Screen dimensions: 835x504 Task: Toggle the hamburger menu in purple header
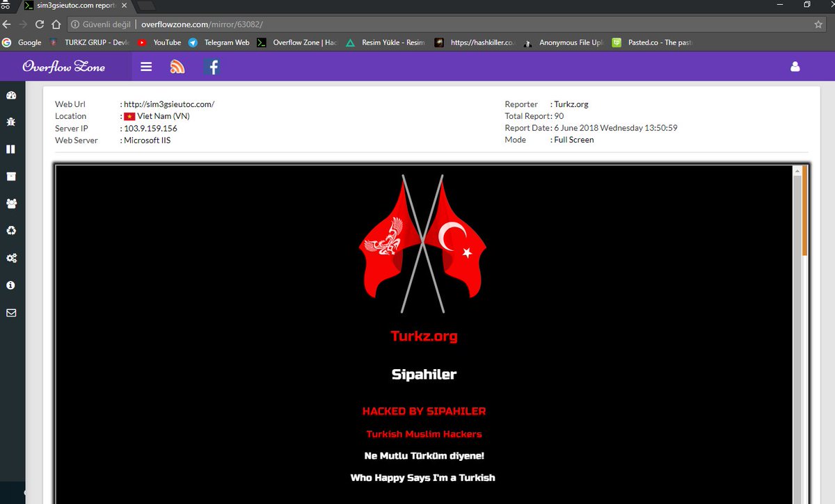tap(146, 67)
